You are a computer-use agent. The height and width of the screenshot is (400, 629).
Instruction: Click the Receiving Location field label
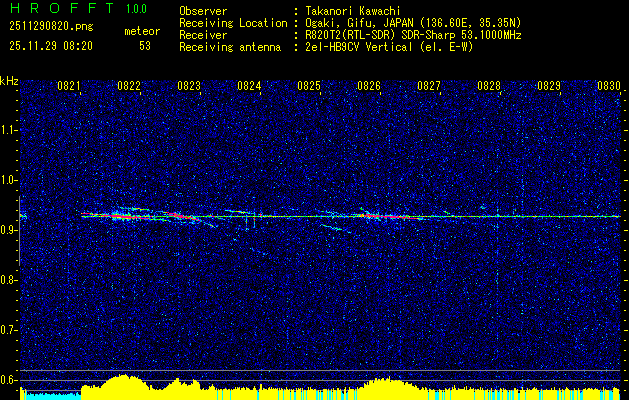coord(233,23)
